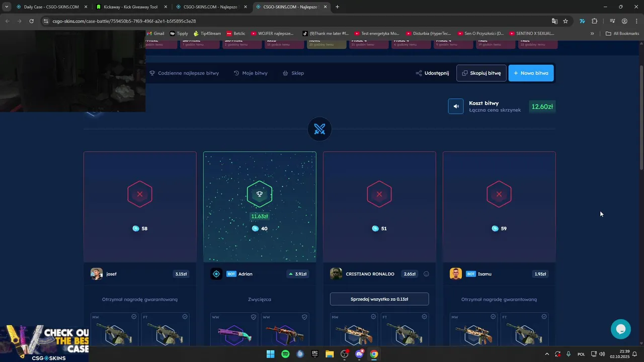Click Isamu's 1.93zł total badge
This screenshot has width=644, height=362.
[540, 274]
